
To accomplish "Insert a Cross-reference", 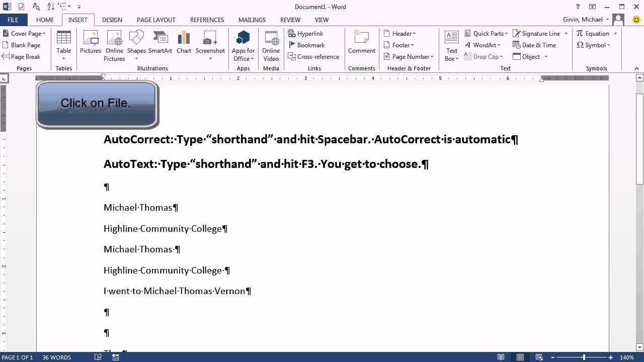I will point(313,56).
